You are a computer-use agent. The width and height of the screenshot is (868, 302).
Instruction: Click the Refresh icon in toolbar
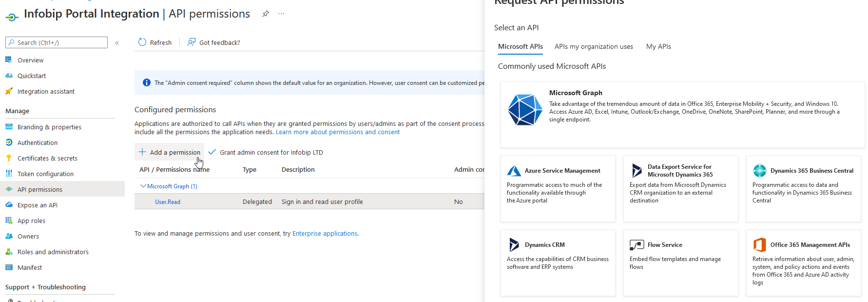point(142,42)
